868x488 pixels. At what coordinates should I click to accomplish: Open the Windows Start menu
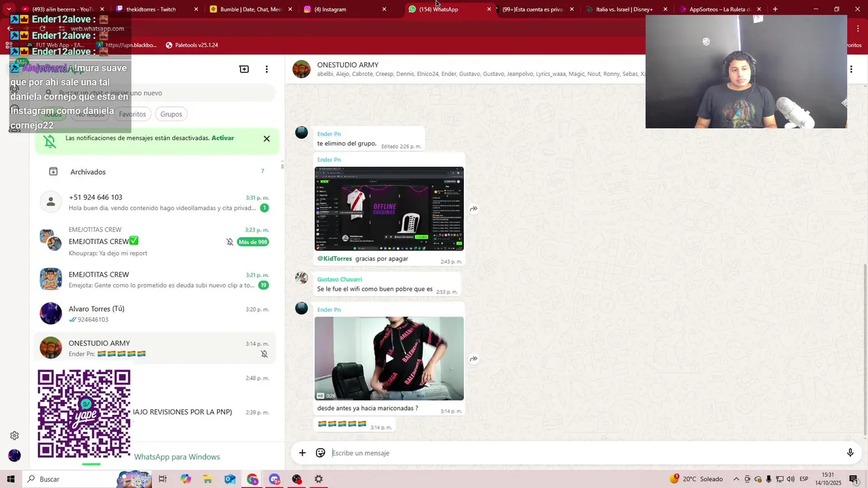point(11,479)
